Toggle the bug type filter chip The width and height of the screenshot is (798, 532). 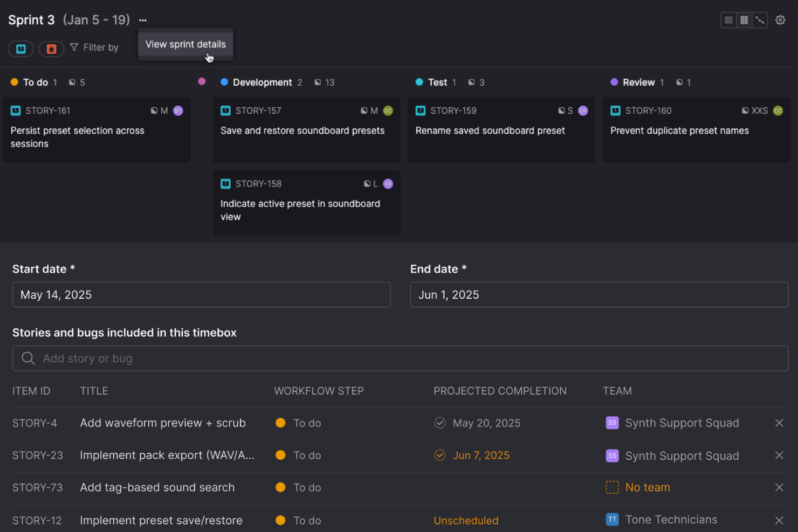click(x=52, y=49)
